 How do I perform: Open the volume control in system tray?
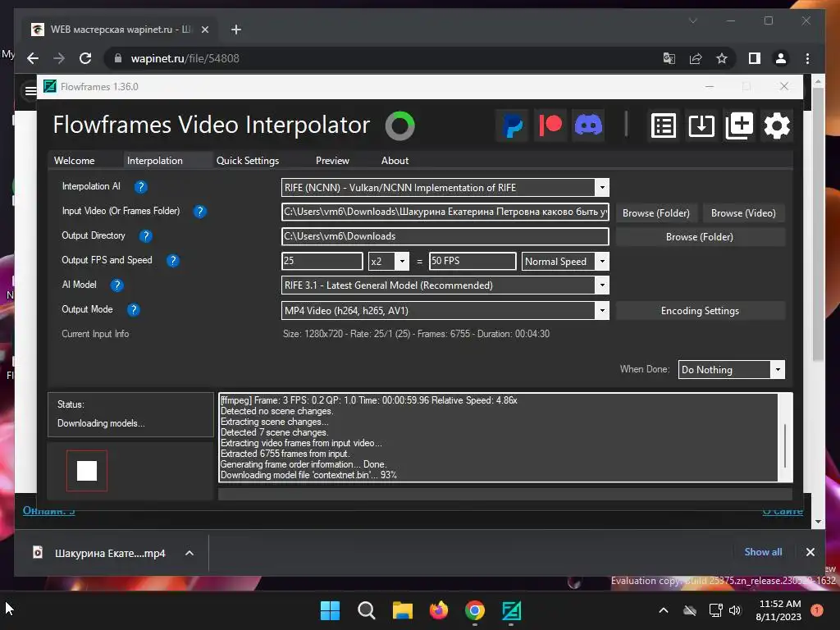coord(734,610)
